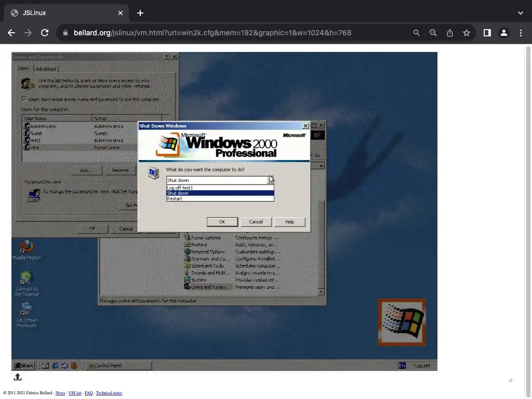This screenshot has width=532, height=399.
Task: Click the computer icon in the shutdown dialog
Action: tap(153, 172)
